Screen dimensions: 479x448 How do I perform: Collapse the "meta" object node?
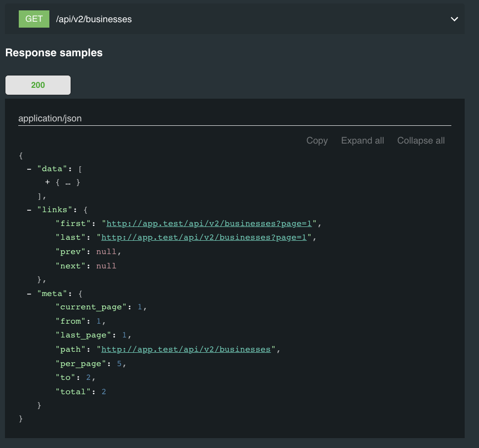click(x=30, y=294)
